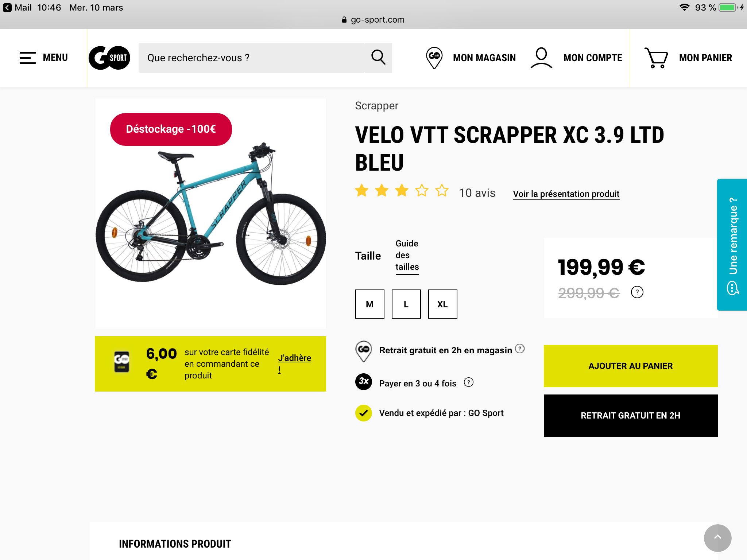
Task: Click the search input field
Action: pos(252,58)
